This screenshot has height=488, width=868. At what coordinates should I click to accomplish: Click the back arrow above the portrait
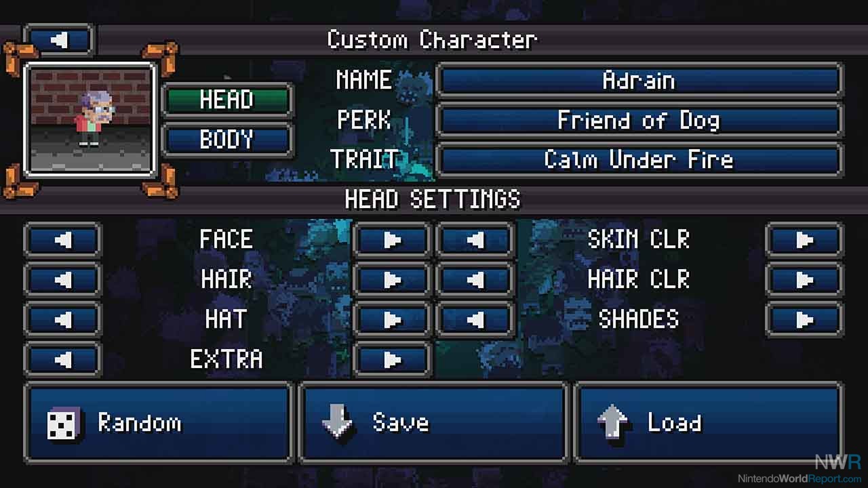tap(58, 40)
